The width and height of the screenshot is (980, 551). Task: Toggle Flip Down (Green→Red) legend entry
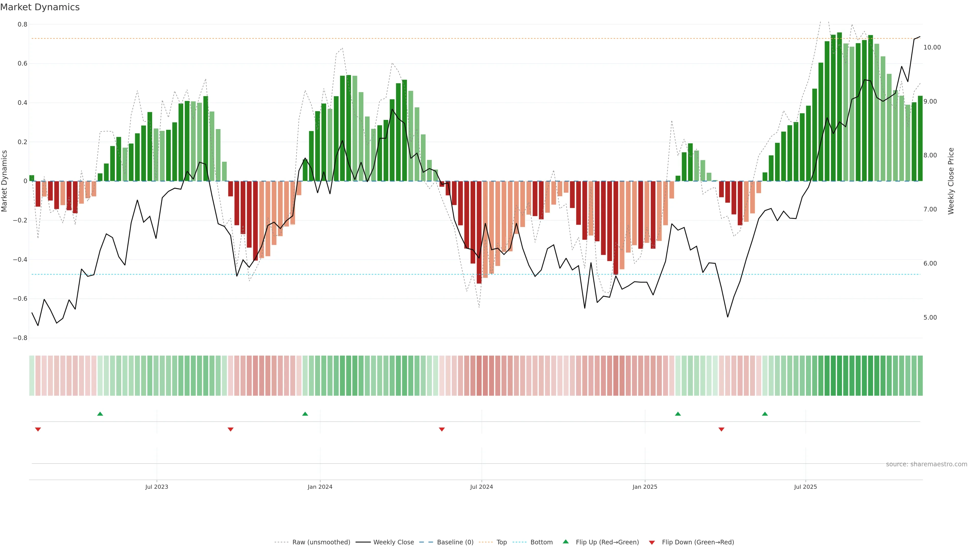[698, 542]
